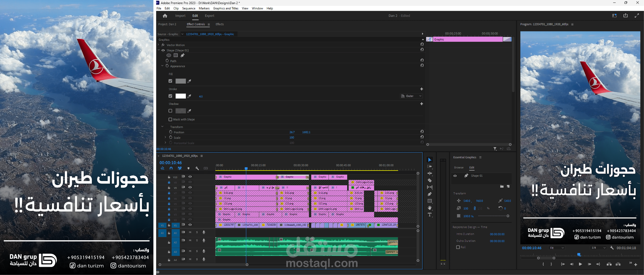Screen dimensions: 644x275
Task: Click the Quick Export share icon
Action: (x=625, y=16)
